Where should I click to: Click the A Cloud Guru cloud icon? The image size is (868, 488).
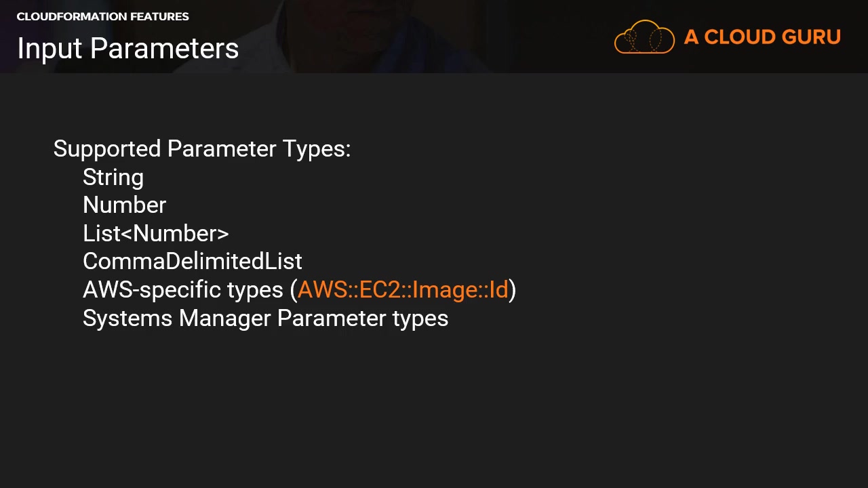coord(644,37)
